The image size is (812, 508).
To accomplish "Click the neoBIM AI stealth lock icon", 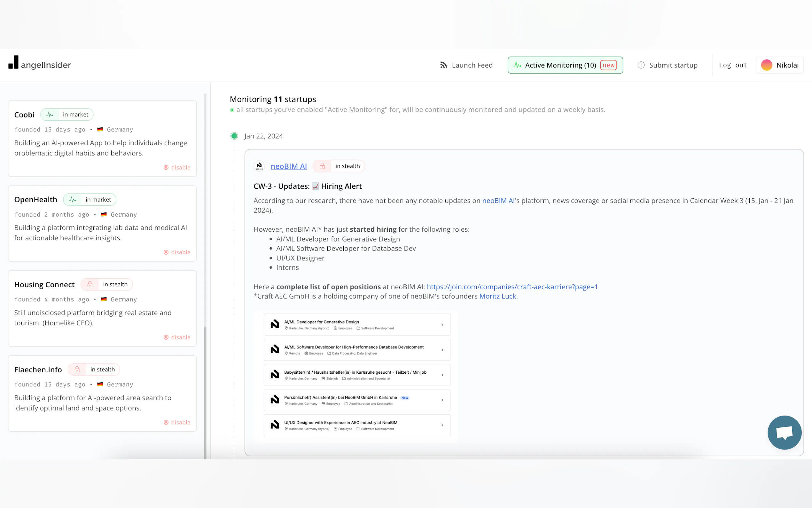I will point(322,166).
